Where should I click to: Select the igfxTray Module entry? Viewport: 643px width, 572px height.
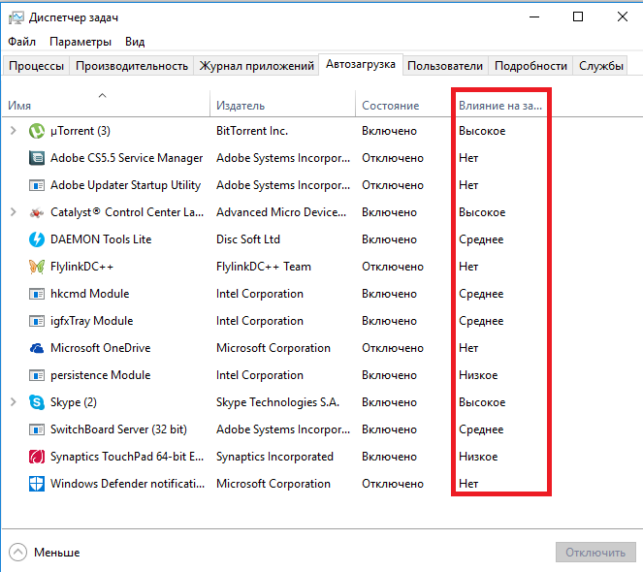pos(91,321)
